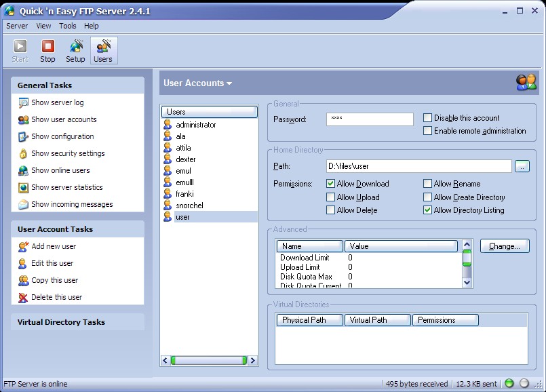Click the User Accounts header icon
The height and width of the screenshot is (392, 546).
526,82
